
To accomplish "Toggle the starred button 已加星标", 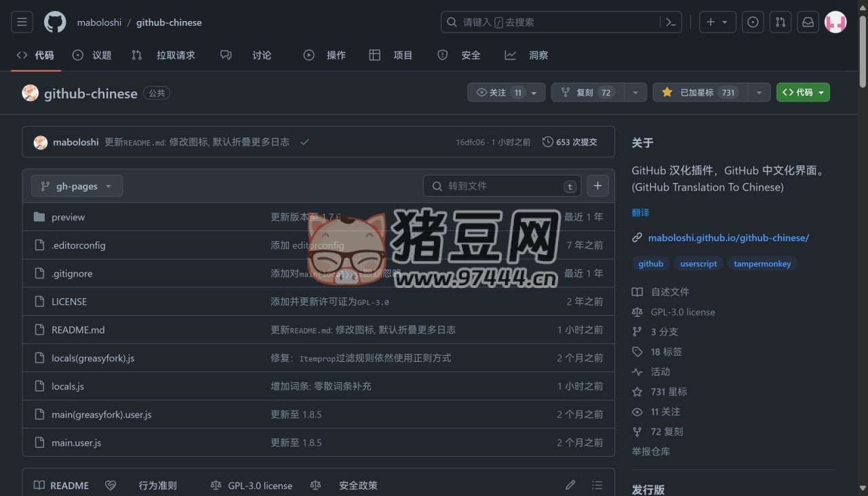I will [x=700, y=92].
